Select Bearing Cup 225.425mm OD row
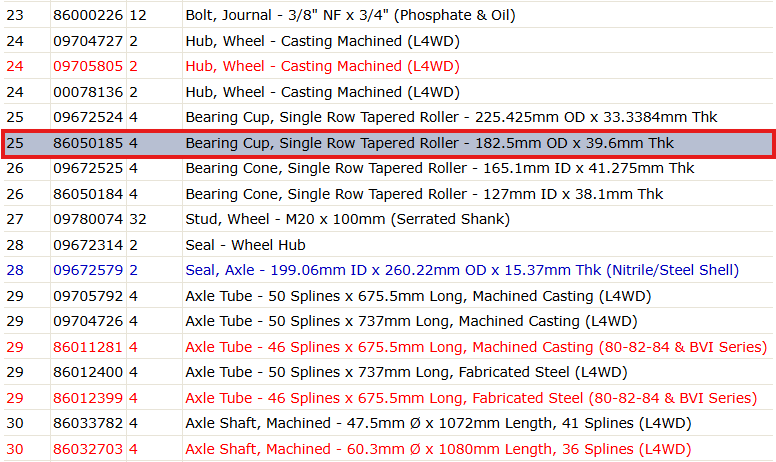This screenshot has height=462, width=776. [388, 117]
